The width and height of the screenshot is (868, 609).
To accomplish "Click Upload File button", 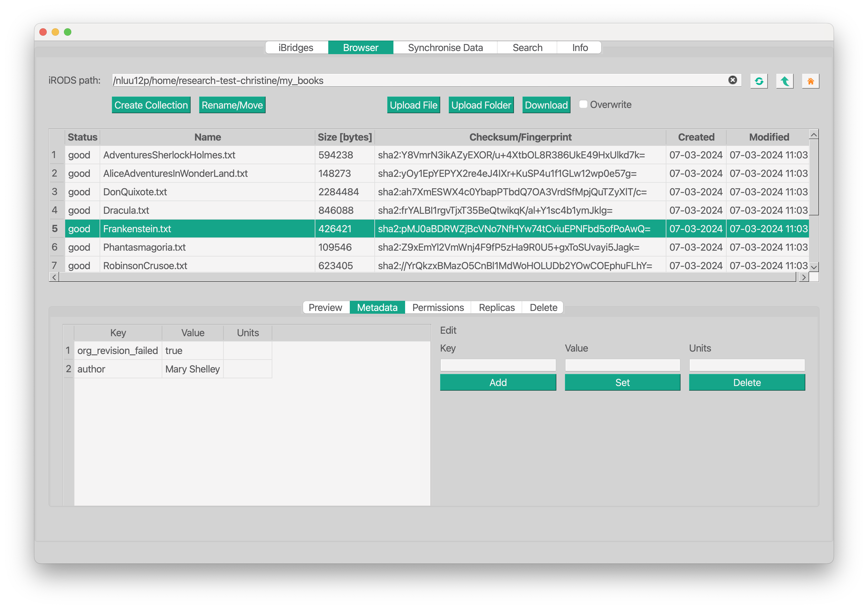I will 414,105.
